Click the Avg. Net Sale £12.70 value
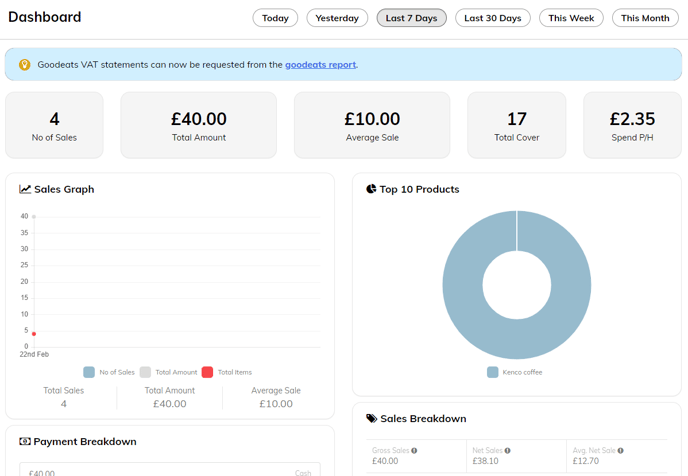 [x=586, y=461]
